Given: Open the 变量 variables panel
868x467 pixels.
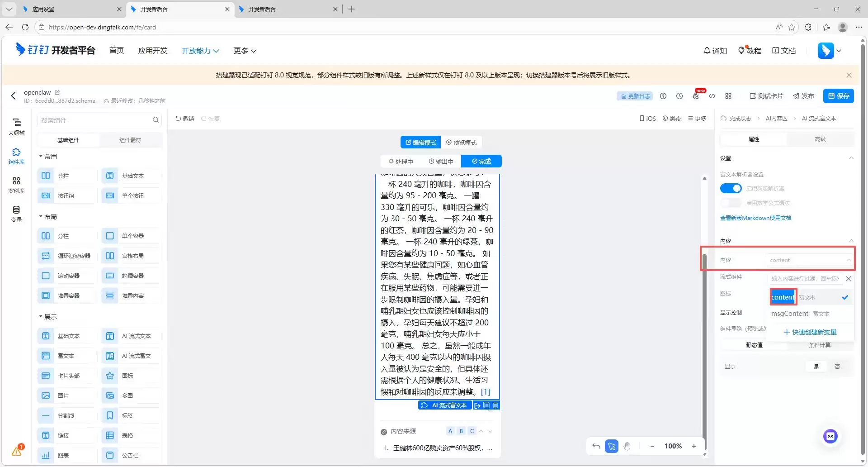Looking at the screenshot, I should coord(16,214).
